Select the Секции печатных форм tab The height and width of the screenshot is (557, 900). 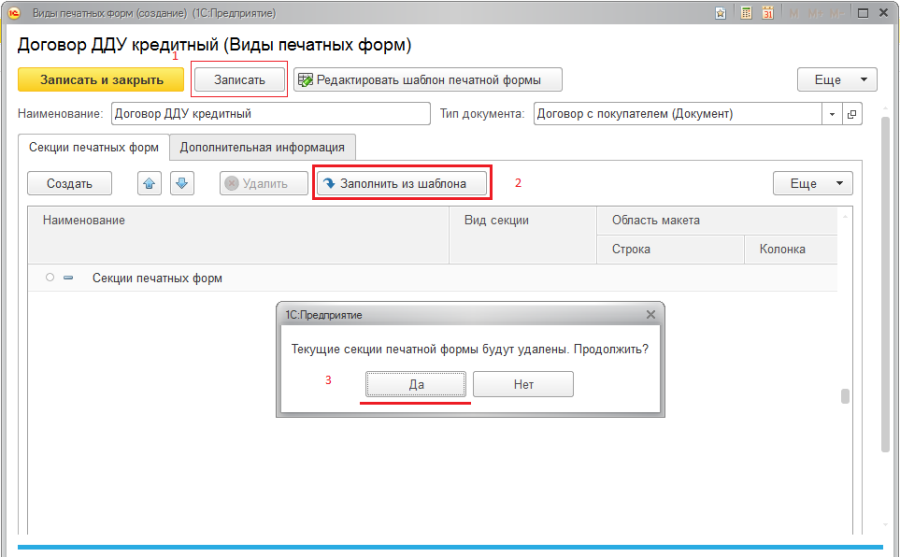94,147
